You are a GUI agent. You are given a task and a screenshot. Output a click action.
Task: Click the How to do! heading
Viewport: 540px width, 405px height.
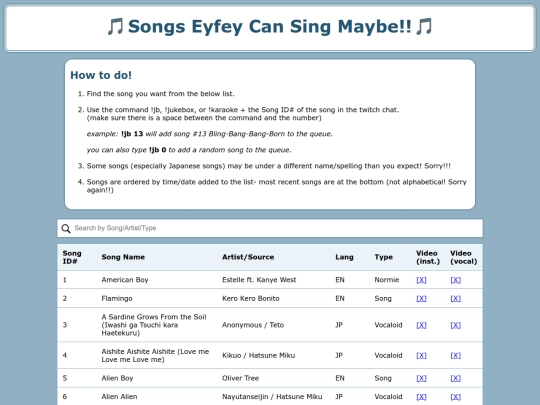101,75
